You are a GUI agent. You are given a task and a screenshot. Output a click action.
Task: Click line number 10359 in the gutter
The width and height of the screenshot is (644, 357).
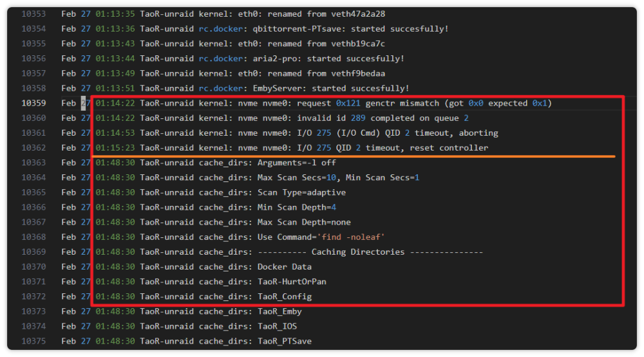(x=33, y=103)
